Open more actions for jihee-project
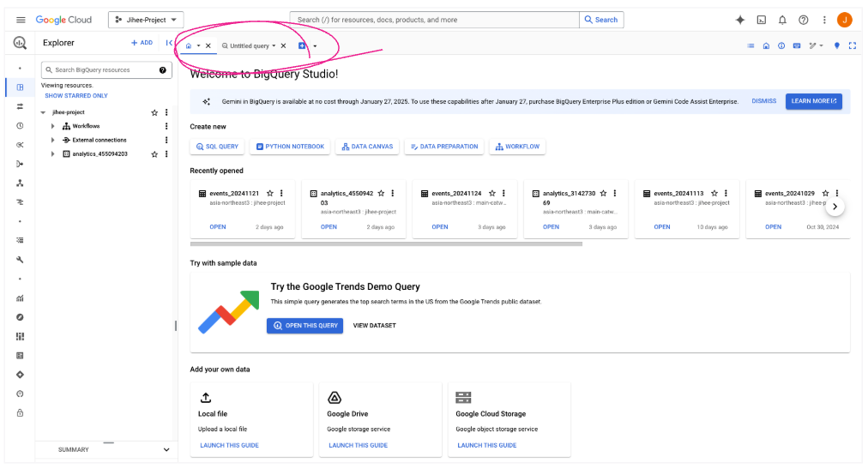The image size is (868, 469). click(166, 112)
